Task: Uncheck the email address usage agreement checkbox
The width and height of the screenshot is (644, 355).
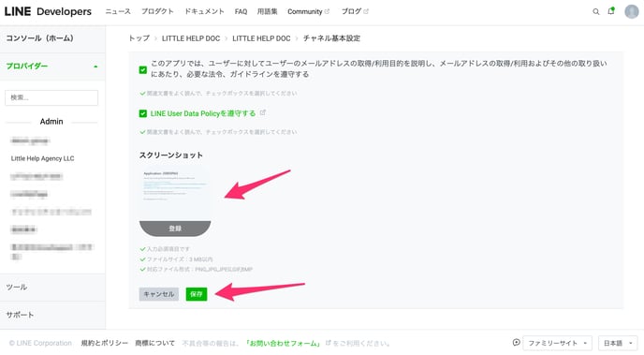Action: tap(143, 70)
